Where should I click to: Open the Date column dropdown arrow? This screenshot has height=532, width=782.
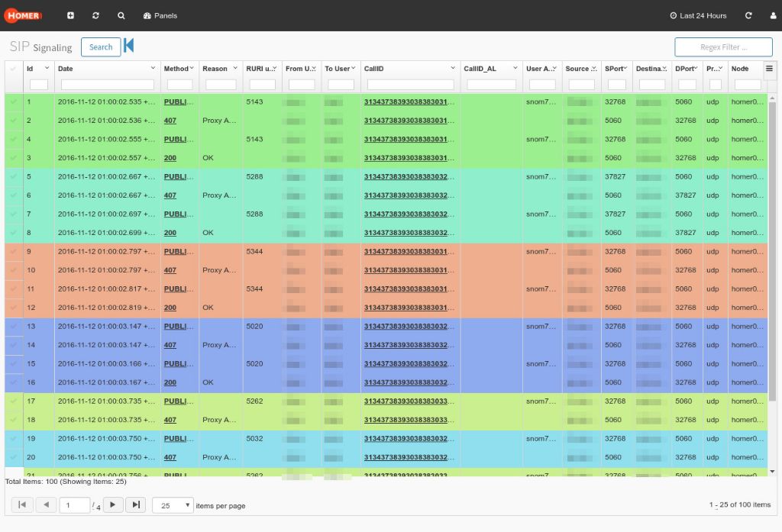pyautogui.click(x=153, y=69)
